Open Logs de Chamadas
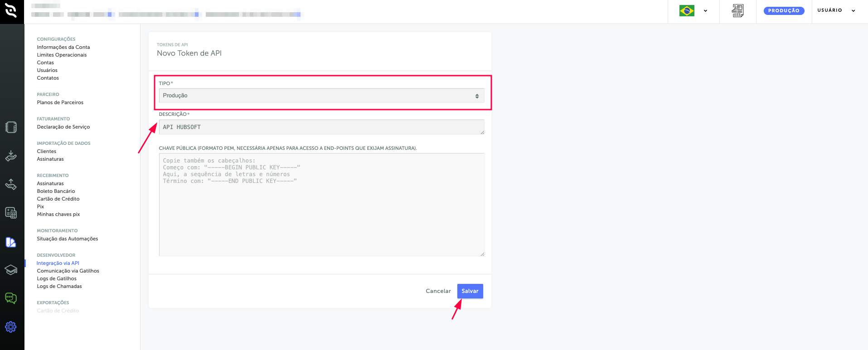This screenshot has width=868, height=350. [59, 286]
